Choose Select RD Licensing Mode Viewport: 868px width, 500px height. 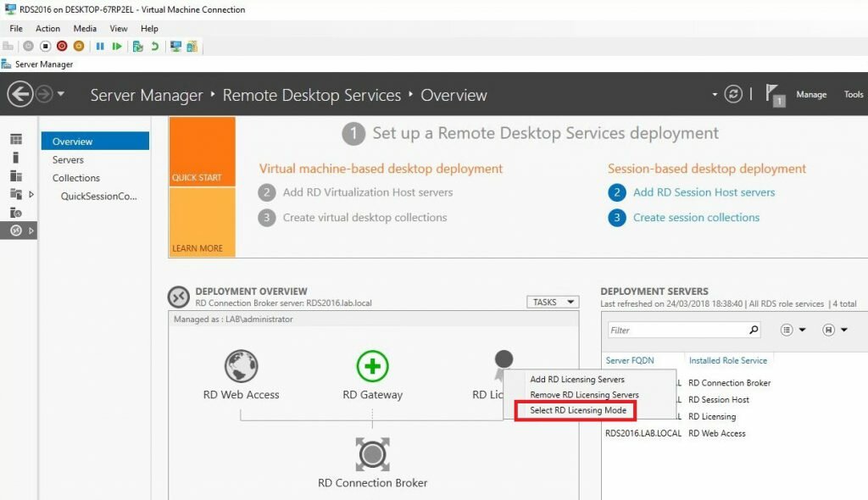point(578,410)
